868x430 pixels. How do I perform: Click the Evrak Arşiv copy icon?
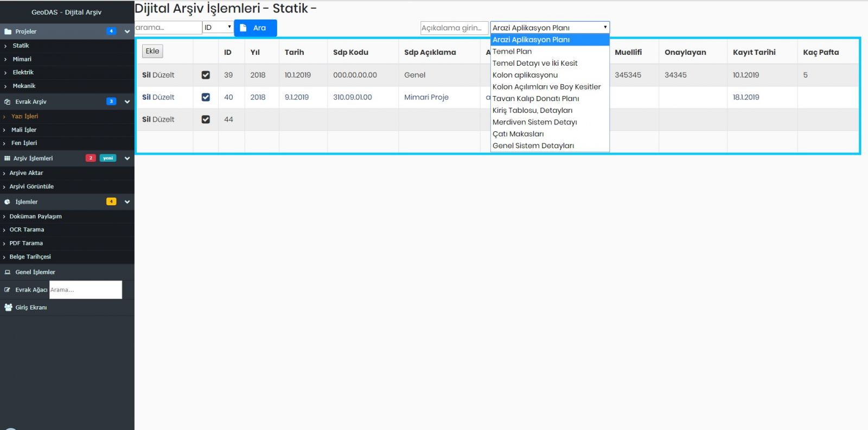8,102
